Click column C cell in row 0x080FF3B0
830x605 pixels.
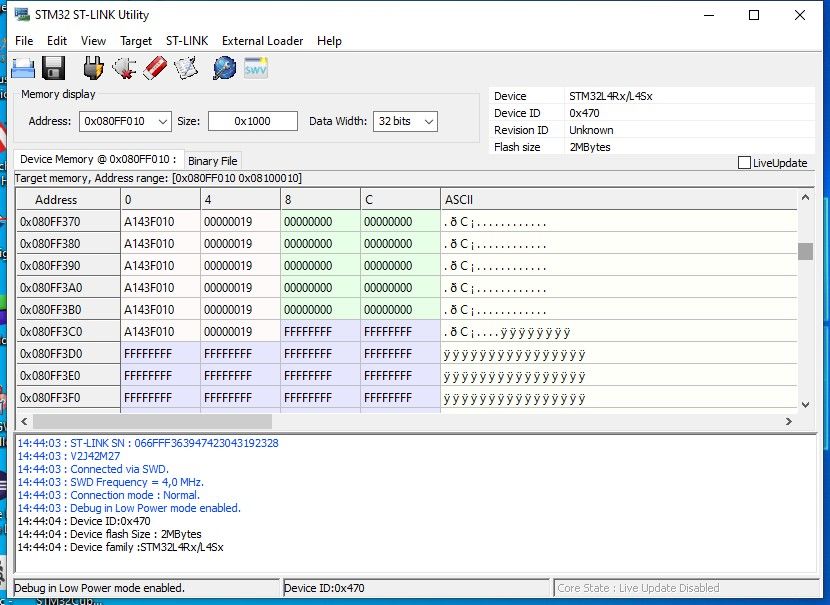tap(400, 310)
